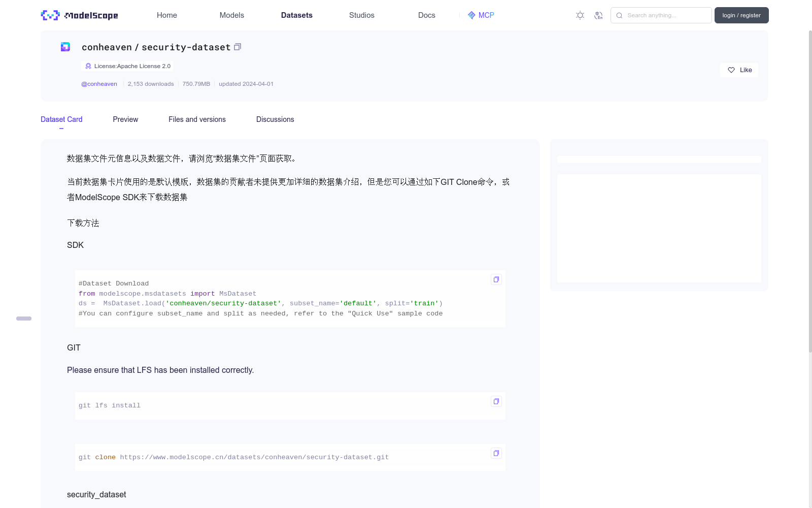Image resolution: width=812 pixels, height=508 pixels.
Task: Click the 'git lfs install' code text
Action: 110,405
